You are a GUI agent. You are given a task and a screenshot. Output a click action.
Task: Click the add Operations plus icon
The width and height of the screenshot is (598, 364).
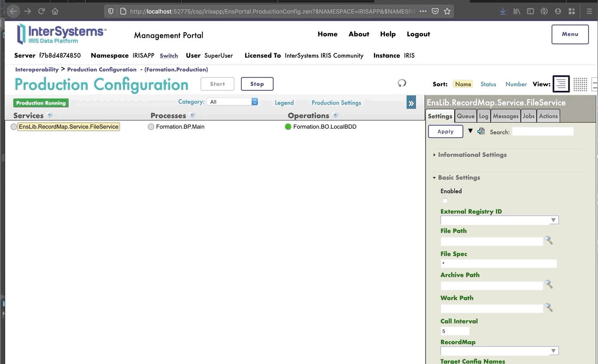coord(335,115)
